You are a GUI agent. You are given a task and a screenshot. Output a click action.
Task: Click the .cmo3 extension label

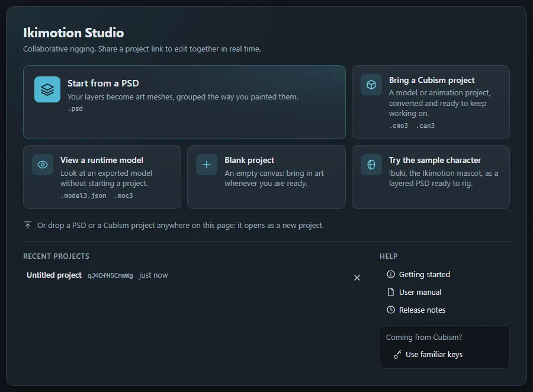coord(399,126)
